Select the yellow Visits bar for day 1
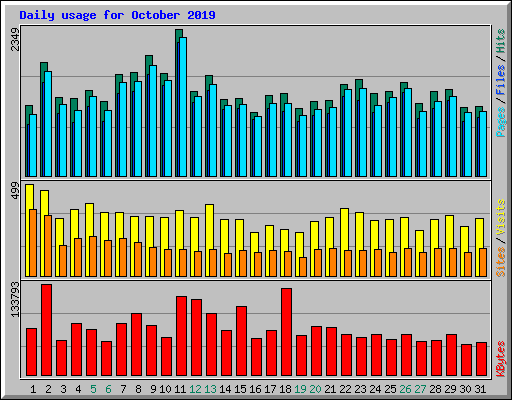 tap(28, 230)
